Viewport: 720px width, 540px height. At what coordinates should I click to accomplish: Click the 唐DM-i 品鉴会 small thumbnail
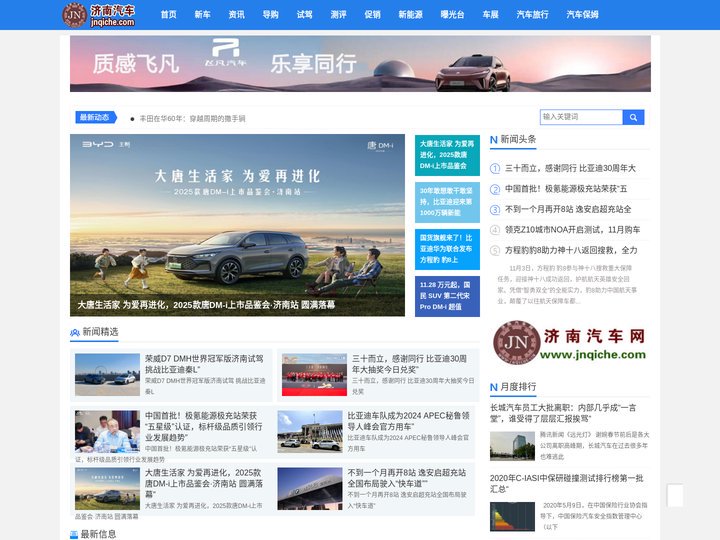[x=107, y=489]
